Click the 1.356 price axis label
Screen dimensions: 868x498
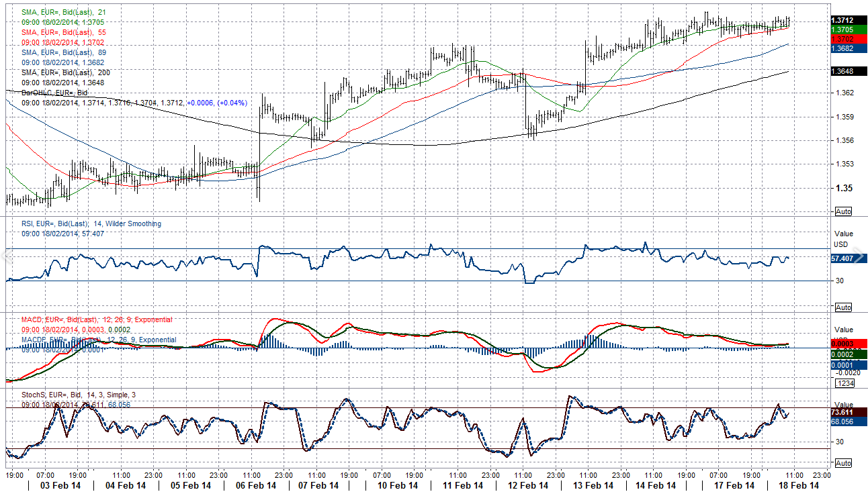(x=844, y=140)
